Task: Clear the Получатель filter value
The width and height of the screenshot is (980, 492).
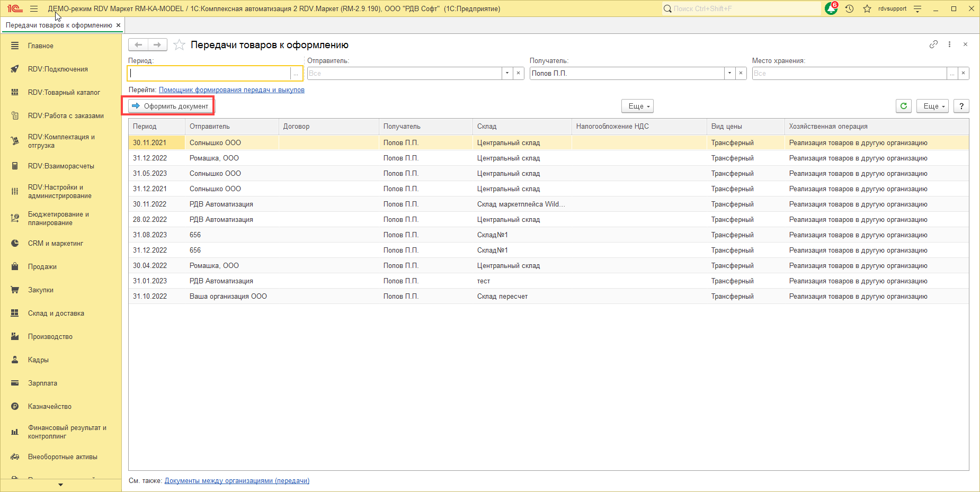Action: [x=741, y=73]
